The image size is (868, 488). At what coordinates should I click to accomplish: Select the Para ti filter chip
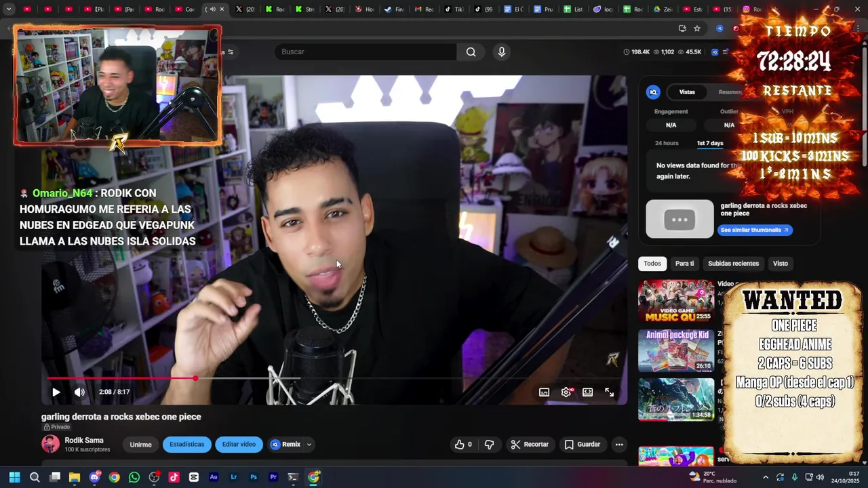(684, 264)
